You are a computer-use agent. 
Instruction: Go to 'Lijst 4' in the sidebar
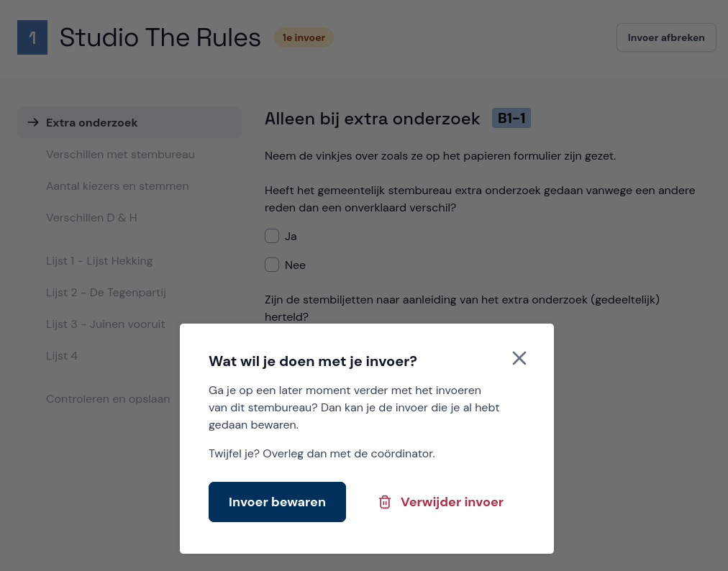pos(62,356)
